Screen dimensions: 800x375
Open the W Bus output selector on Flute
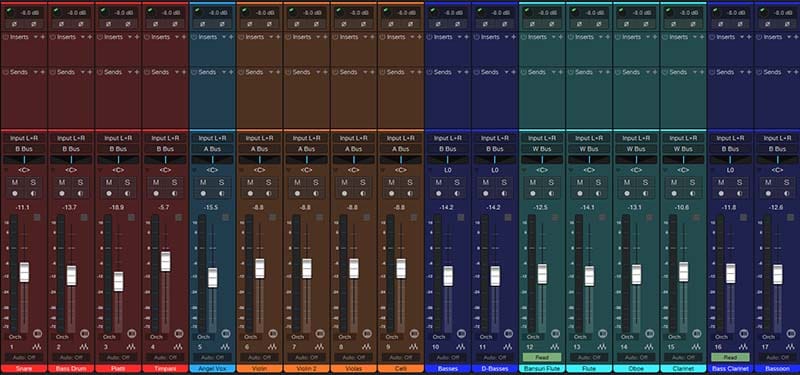(589, 149)
